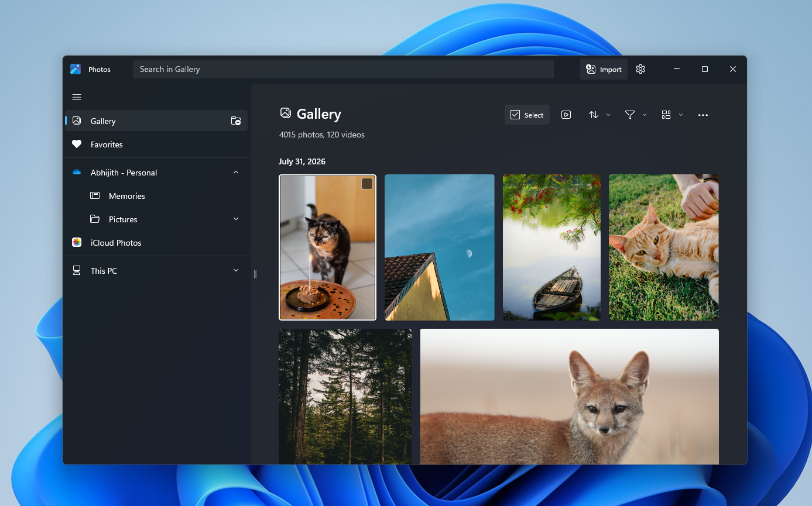Maximize the Photos window
This screenshot has width=812, height=506.
tap(705, 69)
